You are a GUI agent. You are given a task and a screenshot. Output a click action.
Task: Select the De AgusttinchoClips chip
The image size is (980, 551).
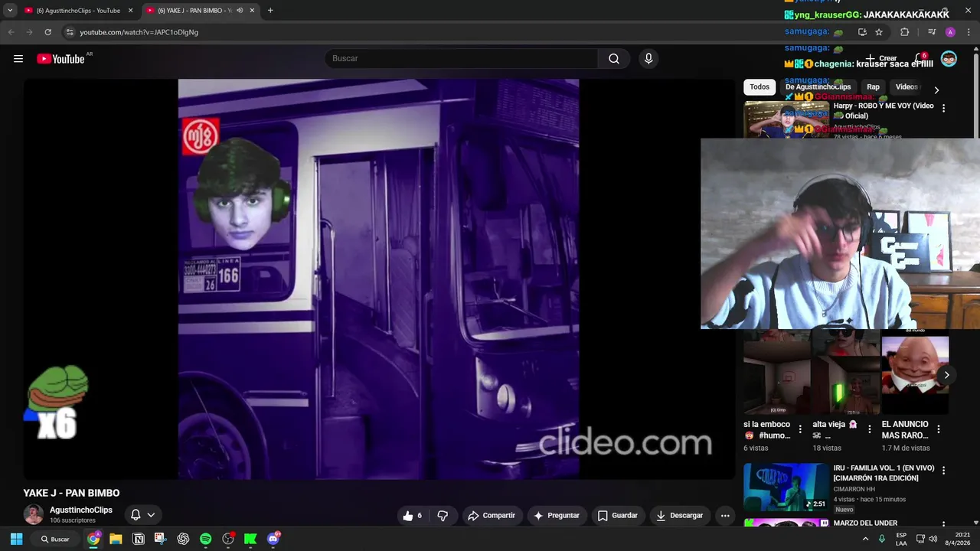click(818, 87)
